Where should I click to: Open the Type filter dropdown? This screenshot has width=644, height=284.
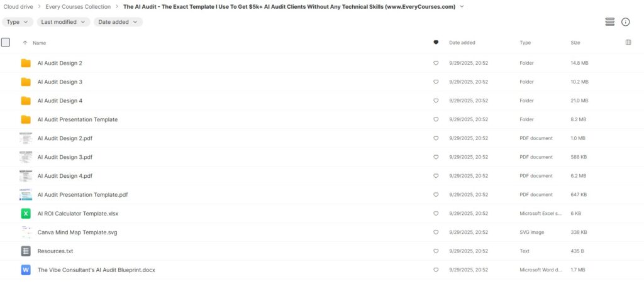point(18,22)
